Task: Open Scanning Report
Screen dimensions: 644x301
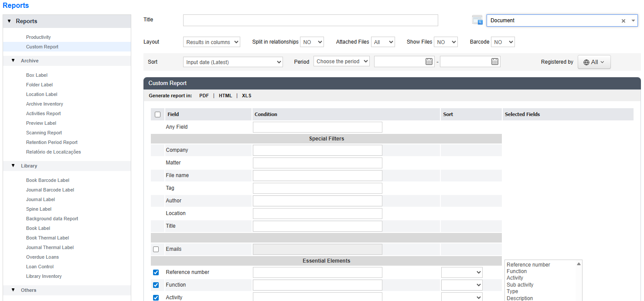Action: pyautogui.click(x=44, y=133)
